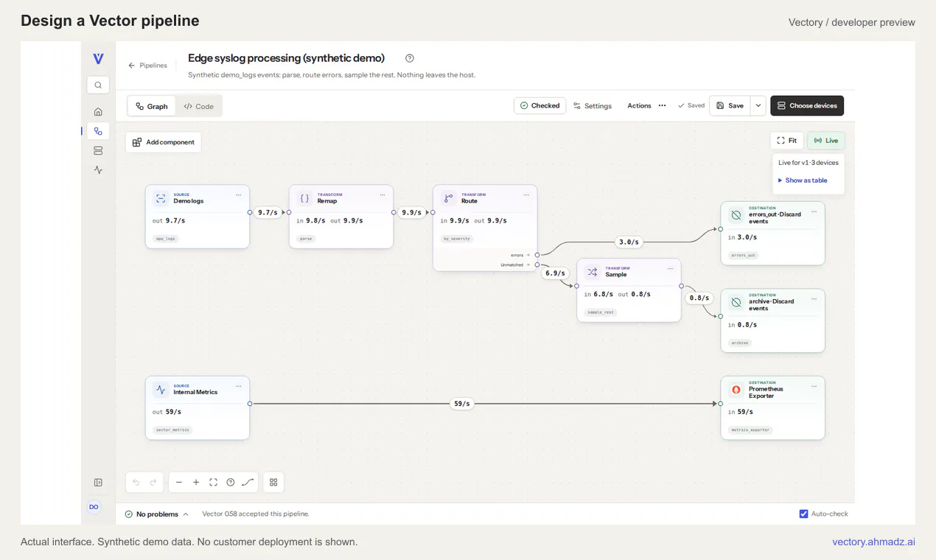The image size is (936, 560).
Task: Click the zoom in plus icon
Action: pyautogui.click(x=196, y=483)
